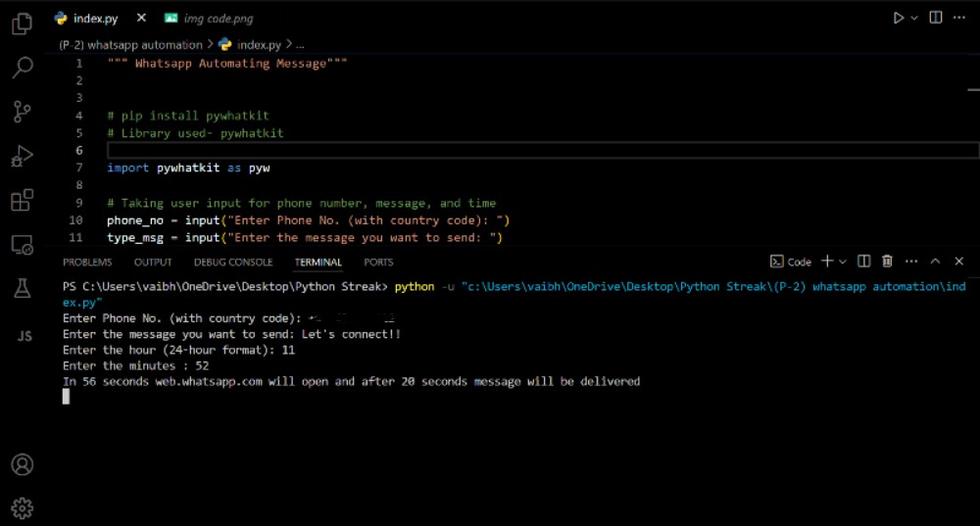Kill the terminal with trash icon
The image size is (980, 526).
887,262
